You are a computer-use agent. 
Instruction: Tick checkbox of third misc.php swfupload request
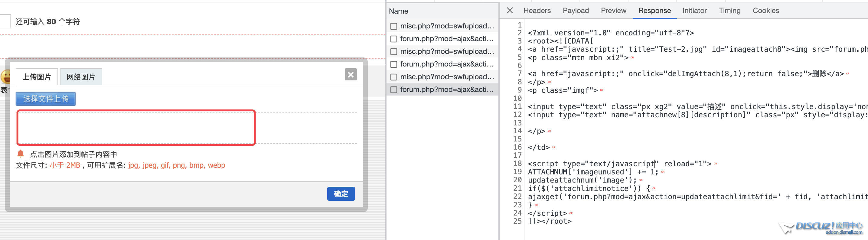(393, 77)
